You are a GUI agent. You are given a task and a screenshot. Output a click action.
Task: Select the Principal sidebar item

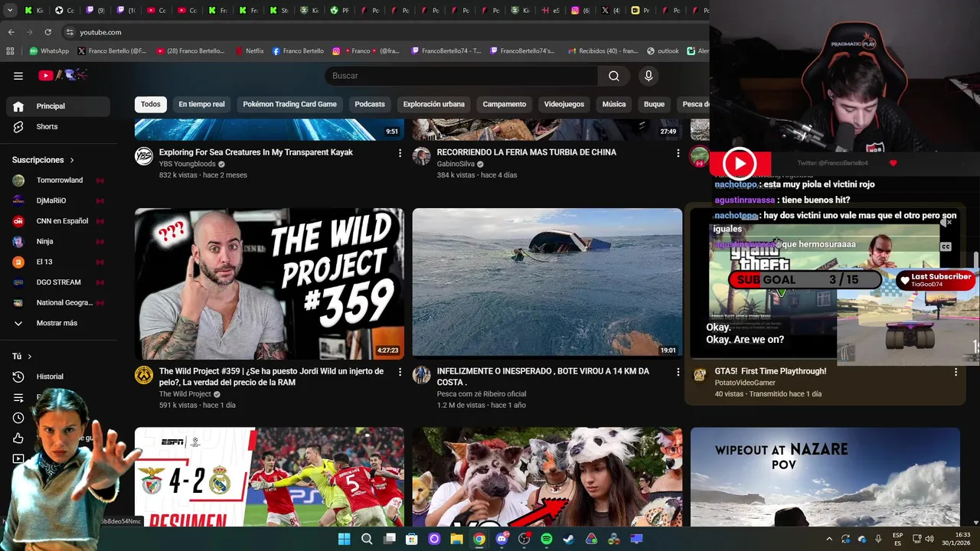point(58,106)
